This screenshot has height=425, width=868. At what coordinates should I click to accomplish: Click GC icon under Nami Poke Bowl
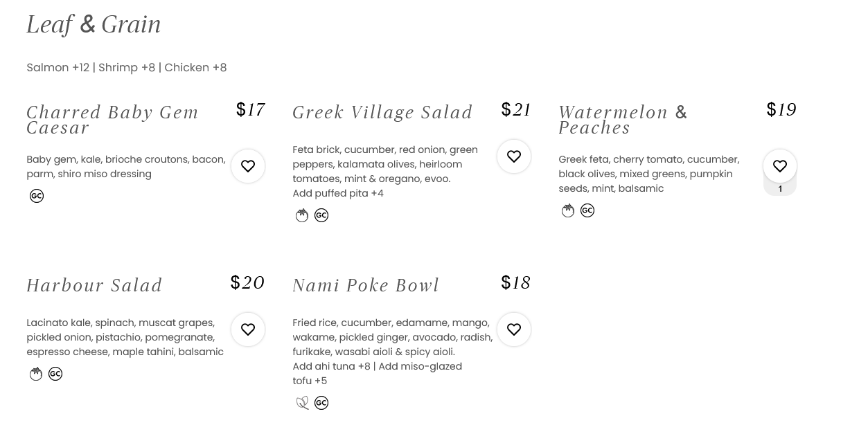(321, 403)
